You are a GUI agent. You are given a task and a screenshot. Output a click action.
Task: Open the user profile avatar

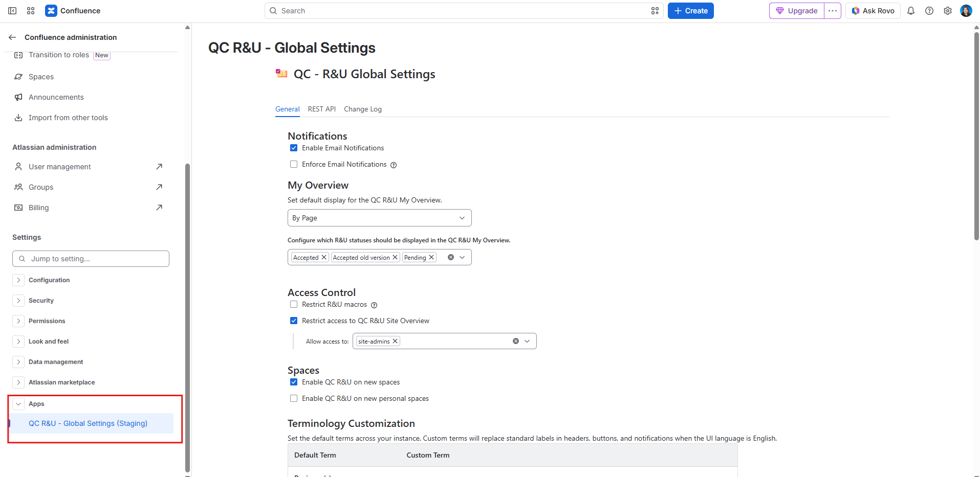click(x=966, y=11)
